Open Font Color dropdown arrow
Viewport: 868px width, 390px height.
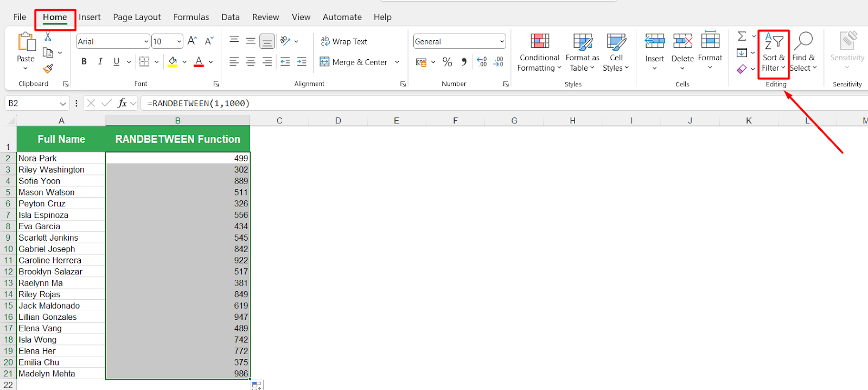pos(210,62)
